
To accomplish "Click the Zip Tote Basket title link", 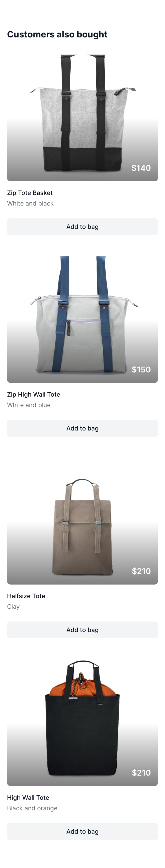I will click(x=30, y=193).
